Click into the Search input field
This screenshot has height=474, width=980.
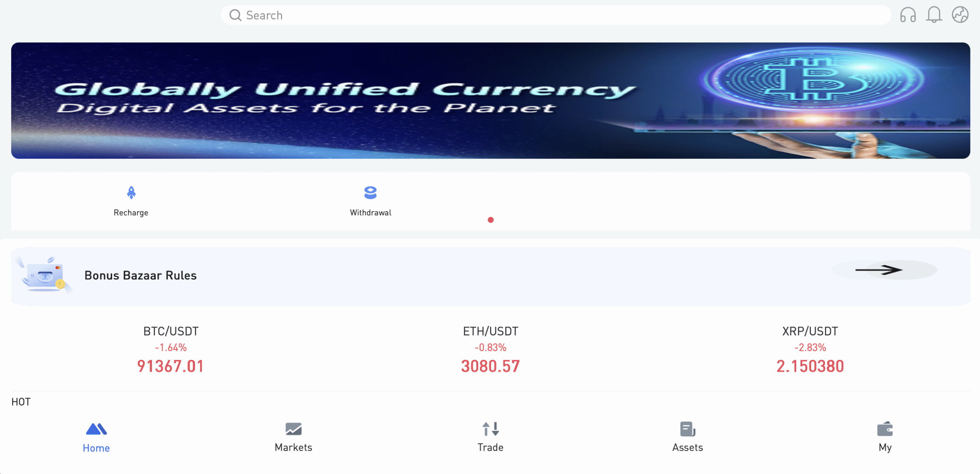click(x=555, y=15)
